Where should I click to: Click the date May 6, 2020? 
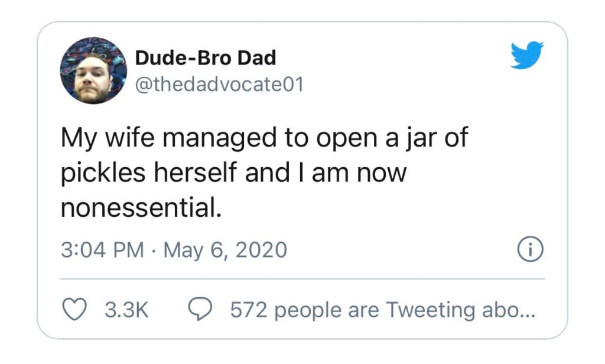(225, 250)
